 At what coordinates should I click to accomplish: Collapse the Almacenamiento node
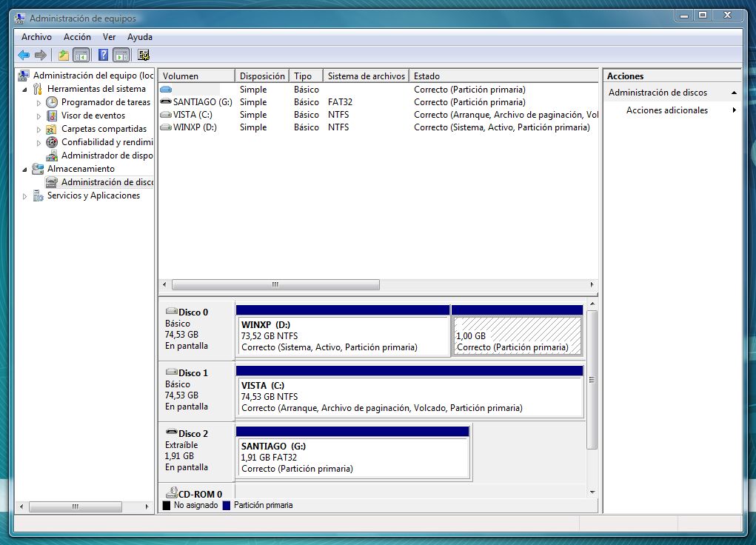(24, 170)
